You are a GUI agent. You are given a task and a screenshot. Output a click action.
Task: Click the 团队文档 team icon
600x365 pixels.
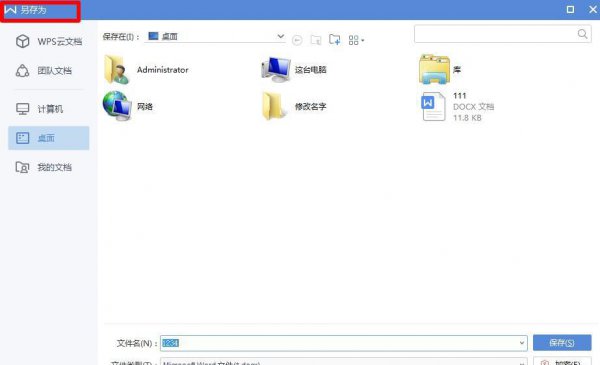[x=23, y=70]
